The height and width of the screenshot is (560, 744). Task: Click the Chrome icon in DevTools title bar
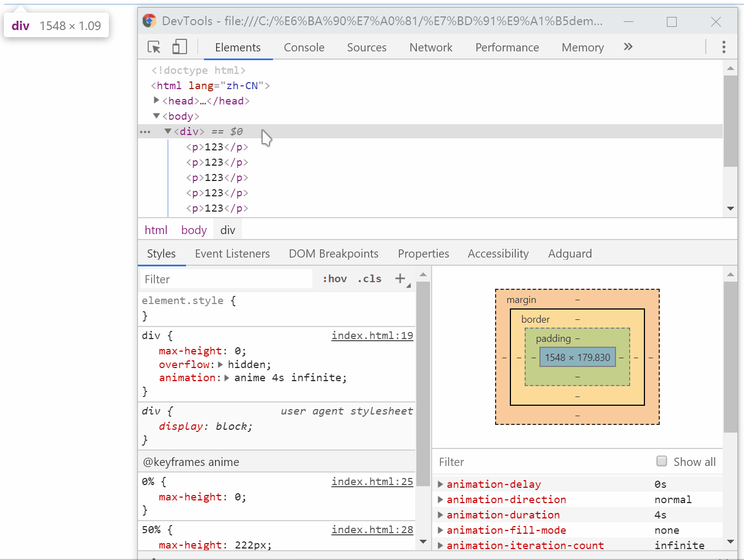tap(149, 21)
